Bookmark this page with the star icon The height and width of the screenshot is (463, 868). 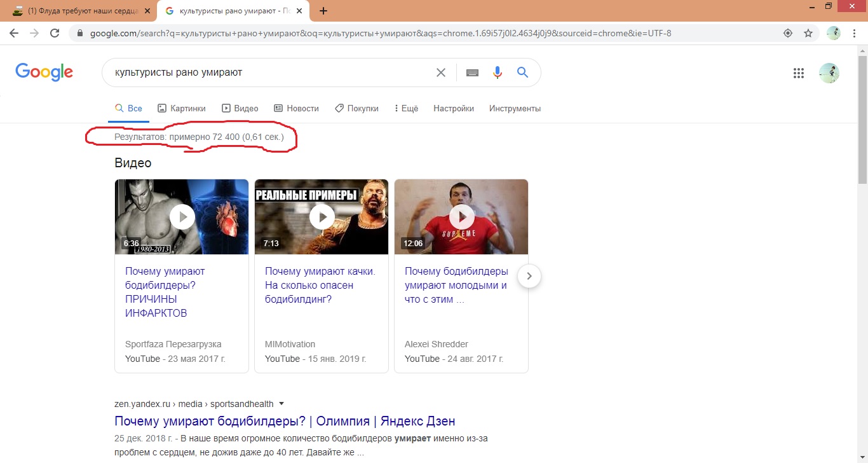pyautogui.click(x=808, y=33)
